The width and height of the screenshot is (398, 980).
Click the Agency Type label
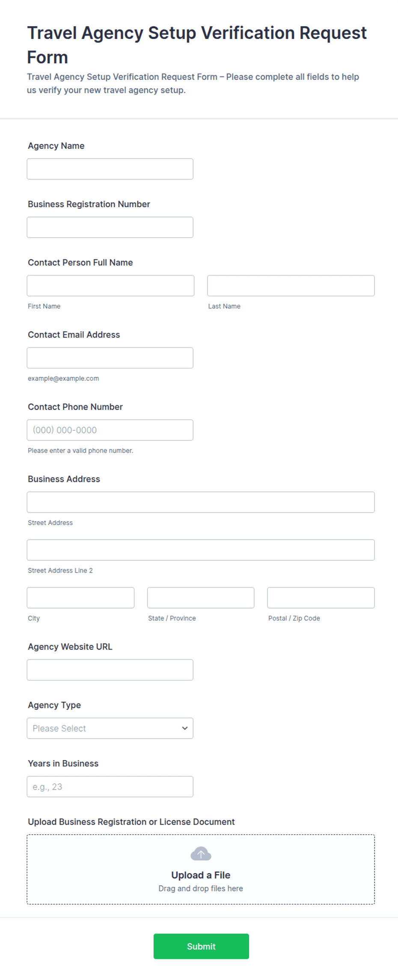pyautogui.click(x=54, y=705)
